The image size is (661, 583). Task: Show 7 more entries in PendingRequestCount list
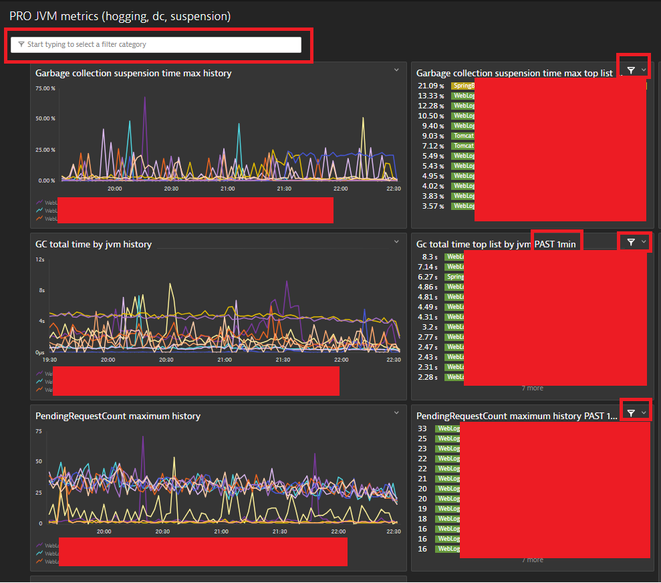click(532, 559)
